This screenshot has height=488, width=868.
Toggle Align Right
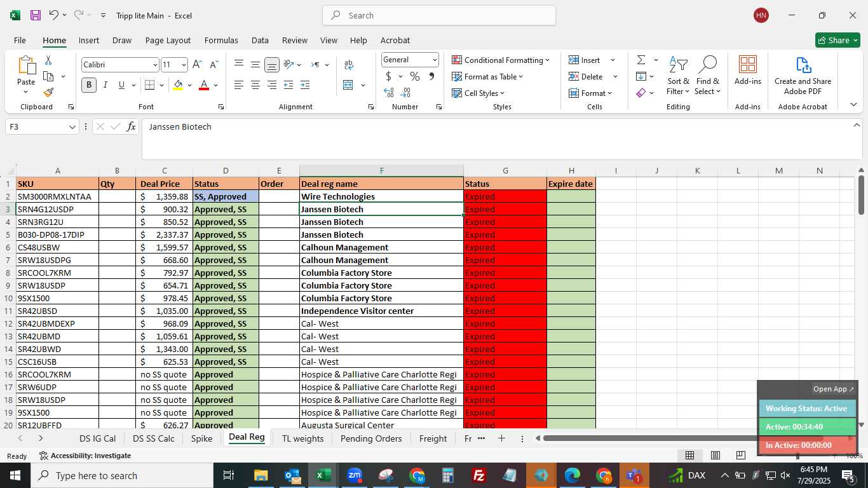(272, 85)
